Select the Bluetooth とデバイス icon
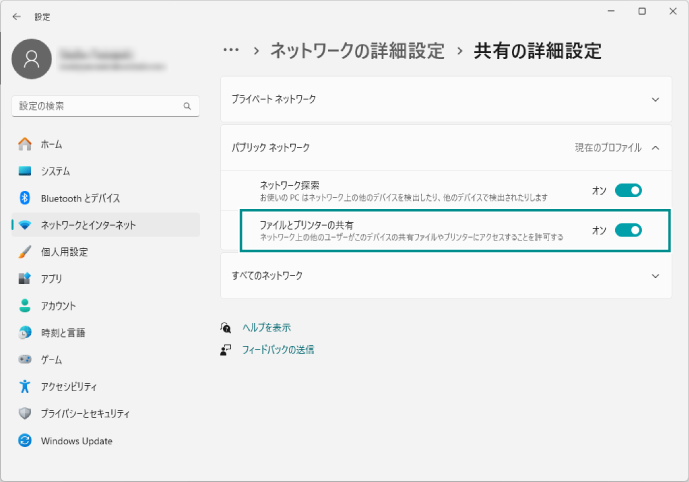 point(25,198)
